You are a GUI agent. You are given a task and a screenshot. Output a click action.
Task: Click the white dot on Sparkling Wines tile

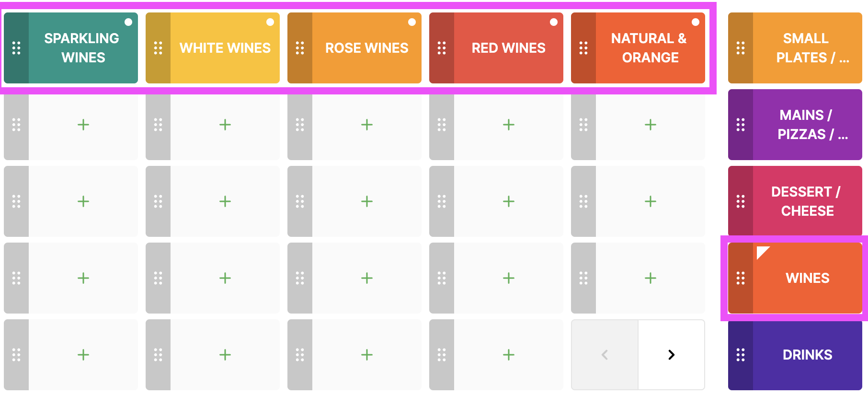tap(128, 22)
